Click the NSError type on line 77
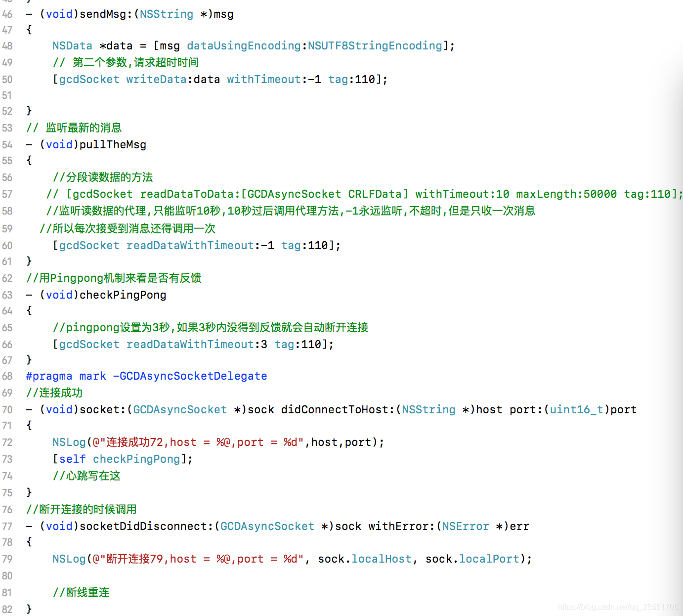This screenshot has height=616, width=683. (466, 527)
